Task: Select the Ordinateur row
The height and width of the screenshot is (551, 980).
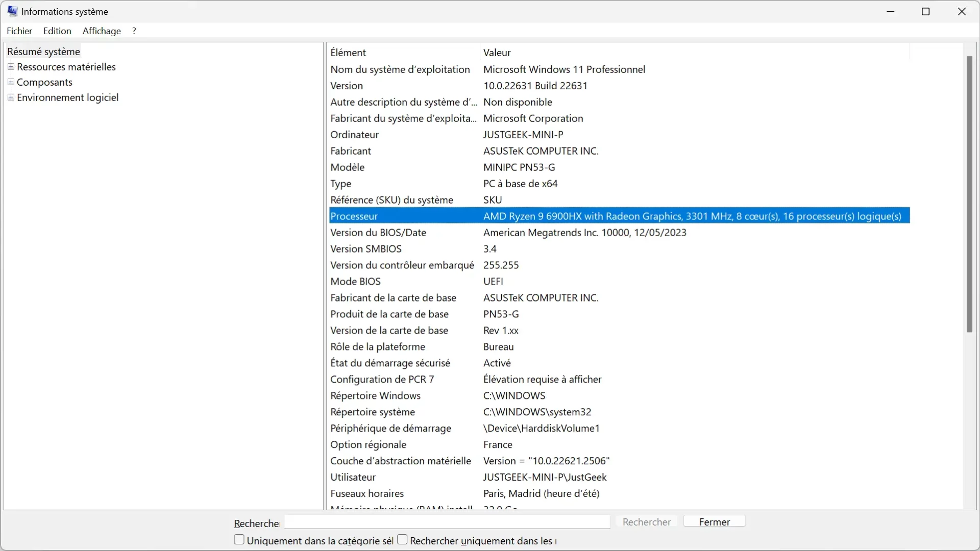Action: point(620,135)
